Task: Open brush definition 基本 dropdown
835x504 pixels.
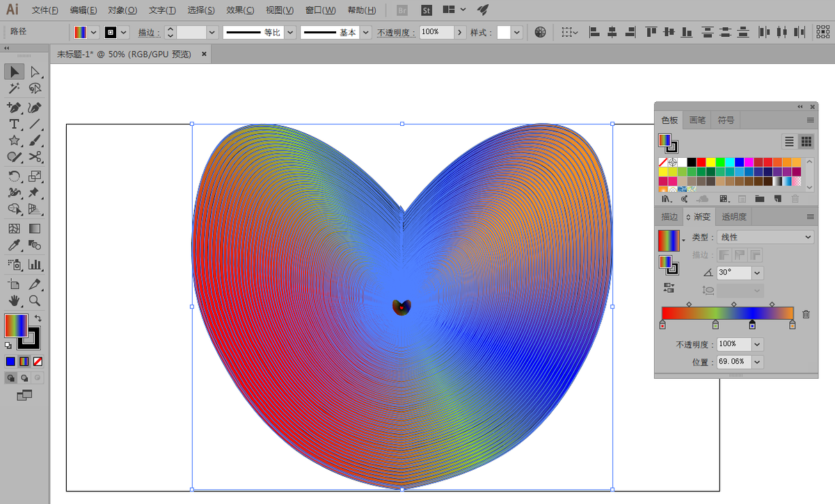Action: [x=365, y=33]
